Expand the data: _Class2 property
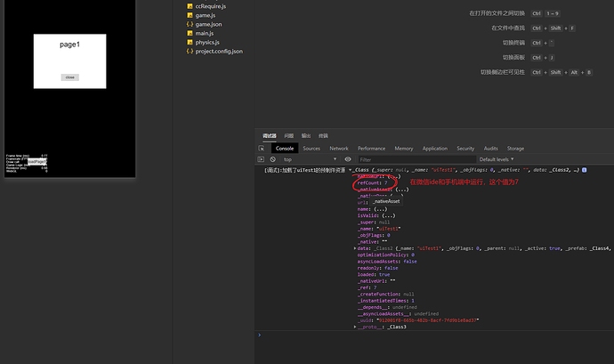 point(355,248)
